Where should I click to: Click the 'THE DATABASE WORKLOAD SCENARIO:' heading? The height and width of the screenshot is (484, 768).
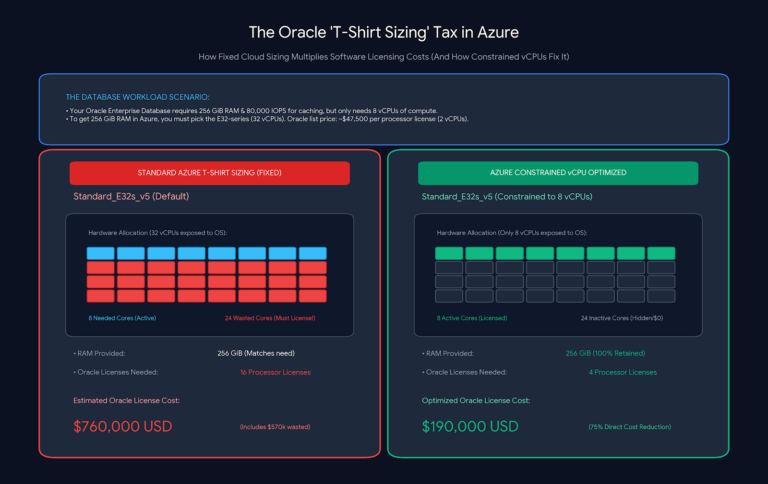click(x=138, y=97)
